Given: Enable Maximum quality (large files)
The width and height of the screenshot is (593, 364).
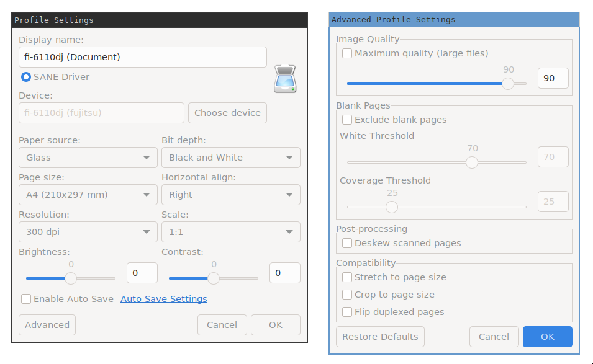Looking at the screenshot, I should point(346,53).
